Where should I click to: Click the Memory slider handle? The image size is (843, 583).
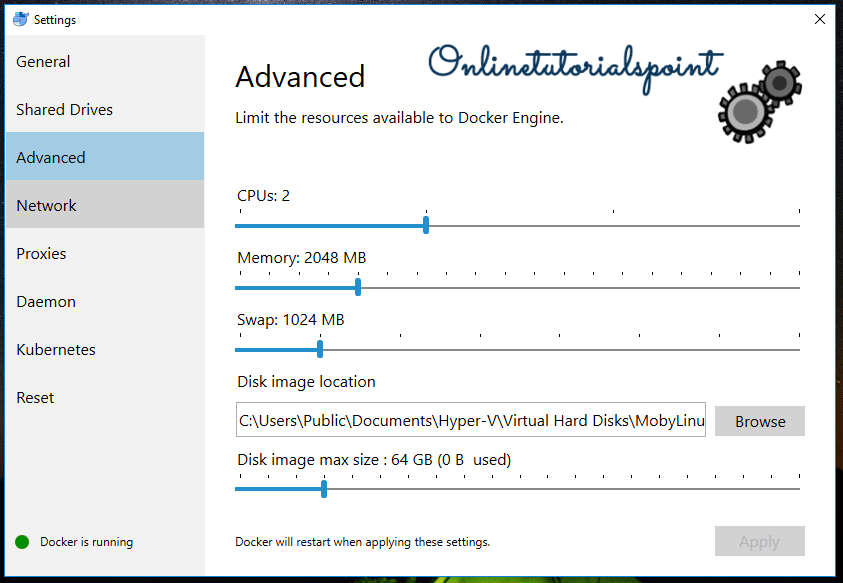(358, 287)
